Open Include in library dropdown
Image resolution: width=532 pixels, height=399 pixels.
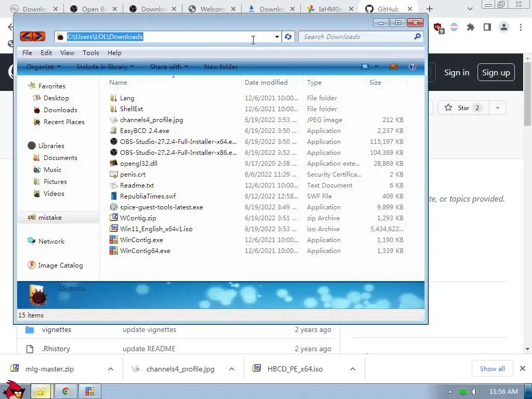tap(105, 67)
